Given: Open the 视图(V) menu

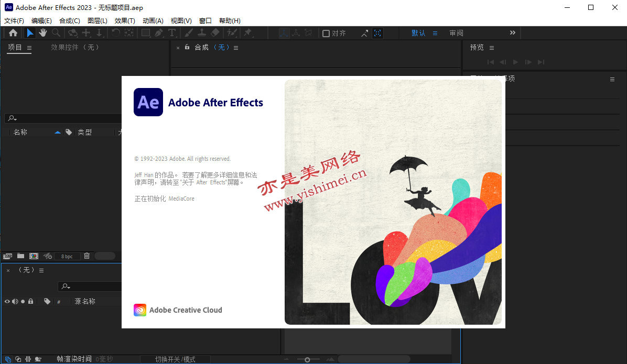Looking at the screenshot, I should click(x=181, y=21).
